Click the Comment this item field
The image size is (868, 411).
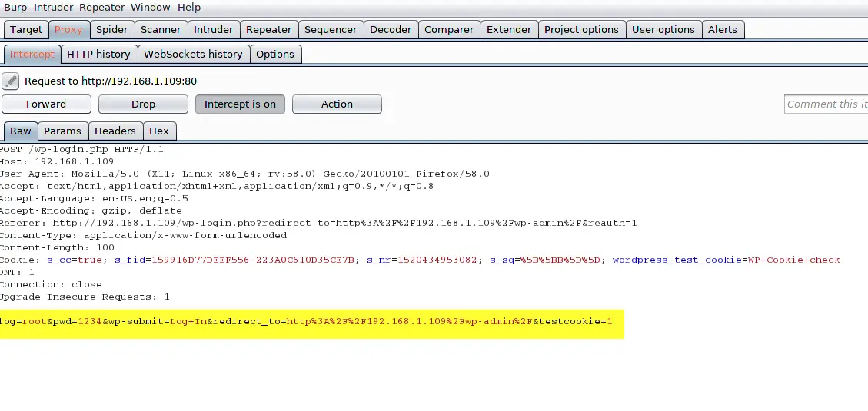tap(826, 104)
